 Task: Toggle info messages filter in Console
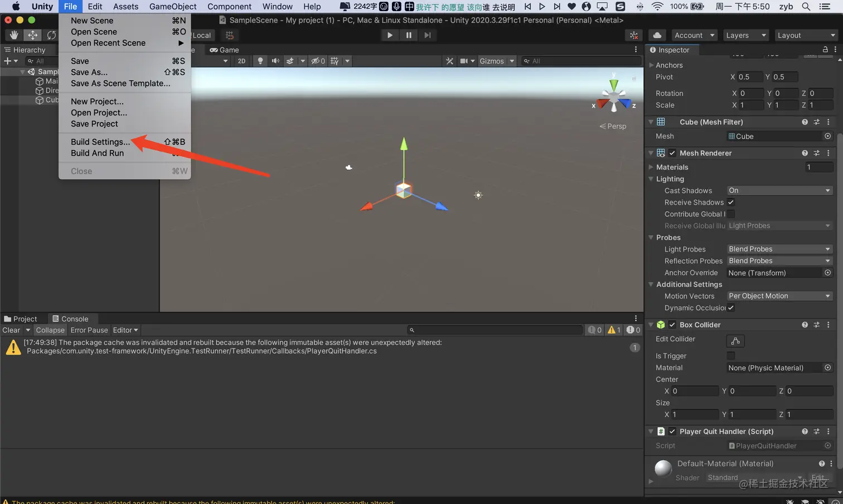pyautogui.click(x=595, y=330)
